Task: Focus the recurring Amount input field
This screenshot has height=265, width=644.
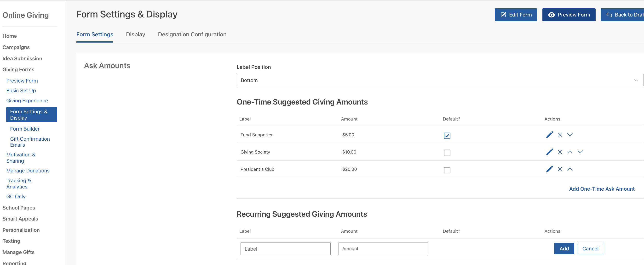Action: pos(383,248)
